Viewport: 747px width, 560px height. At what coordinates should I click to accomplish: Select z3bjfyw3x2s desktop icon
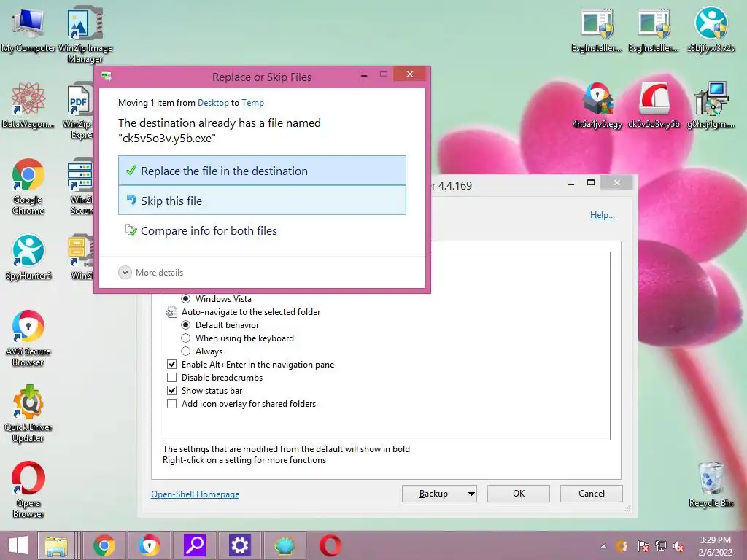(711, 29)
